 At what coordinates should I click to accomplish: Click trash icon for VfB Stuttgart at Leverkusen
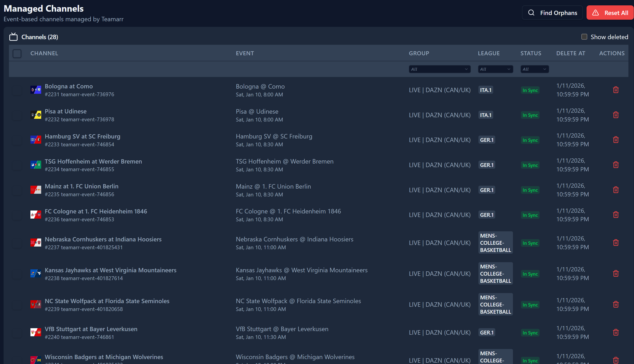tap(615, 332)
